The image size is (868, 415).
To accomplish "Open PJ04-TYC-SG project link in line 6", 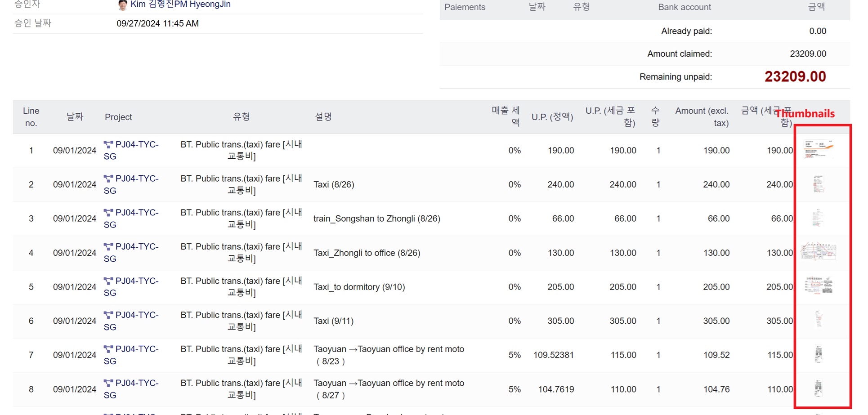I will 131,321.
